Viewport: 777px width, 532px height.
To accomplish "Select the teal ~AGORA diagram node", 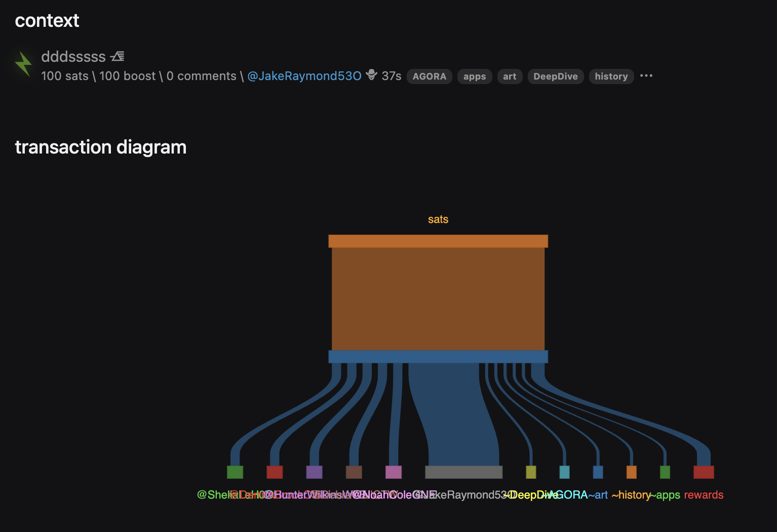I will click(x=564, y=472).
